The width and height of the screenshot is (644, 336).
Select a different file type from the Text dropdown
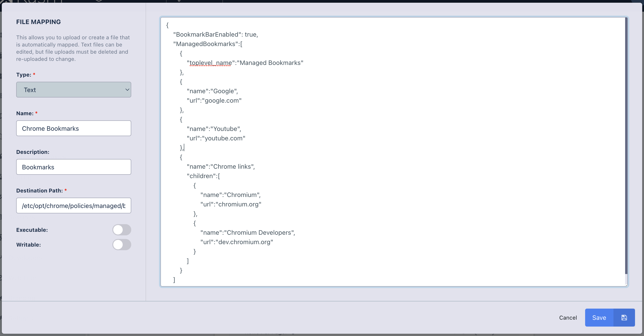click(x=73, y=90)
